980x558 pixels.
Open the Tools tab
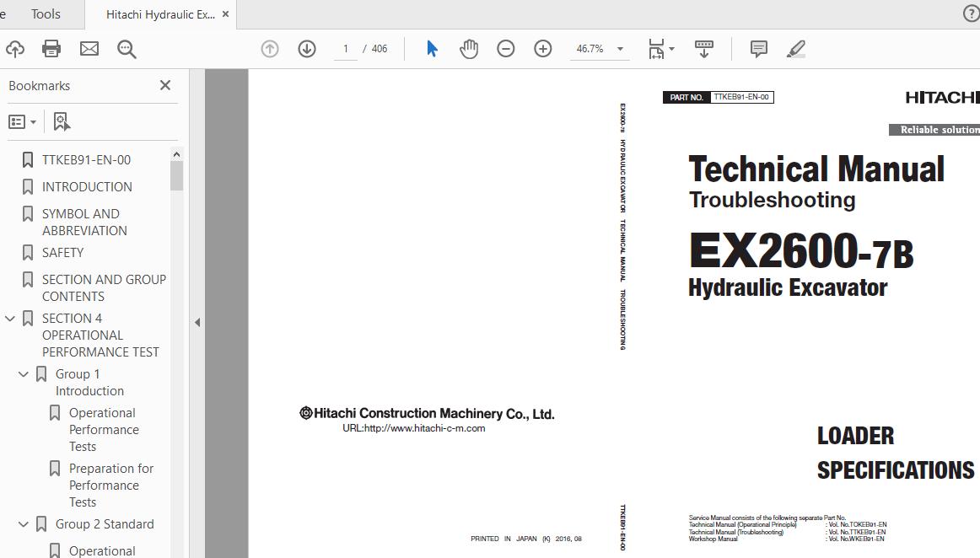pos(46,13)
